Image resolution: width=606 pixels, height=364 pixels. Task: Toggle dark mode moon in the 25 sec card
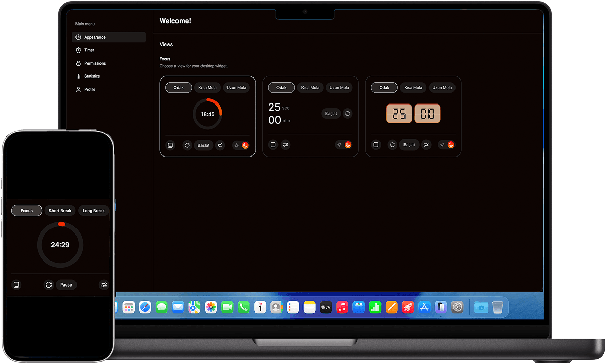pyautogui.click(x=348, y=145)
